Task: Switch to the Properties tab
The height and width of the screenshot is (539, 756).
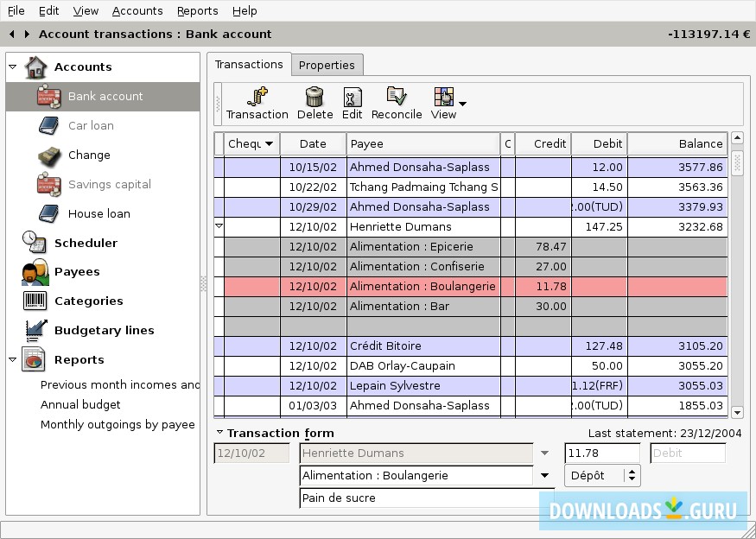Action: point(327,65)
